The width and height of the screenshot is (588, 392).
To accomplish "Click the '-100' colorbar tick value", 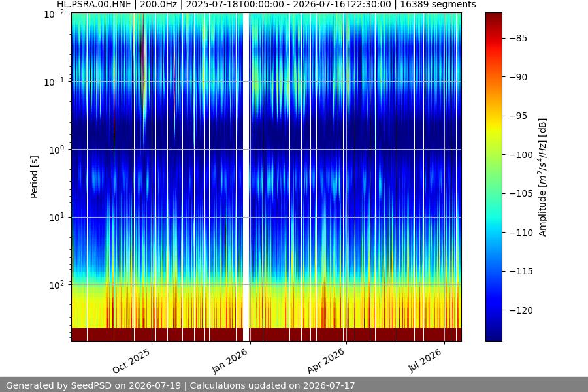I will point(521,155).
